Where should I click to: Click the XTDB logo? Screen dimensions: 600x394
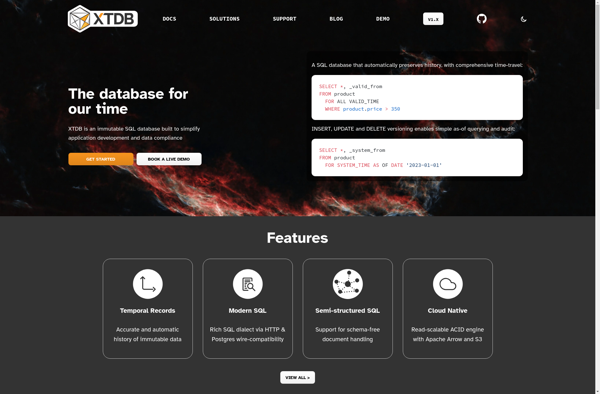(x=103, y=19)
